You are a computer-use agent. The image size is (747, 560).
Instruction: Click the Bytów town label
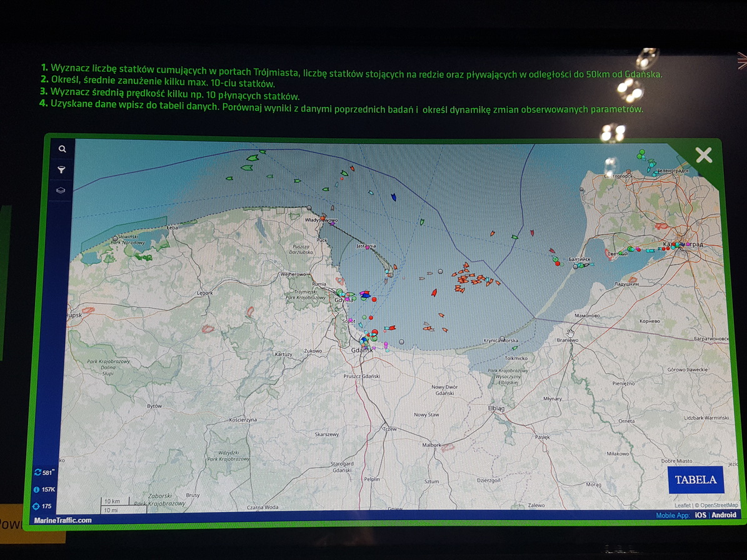coord(154,406)
